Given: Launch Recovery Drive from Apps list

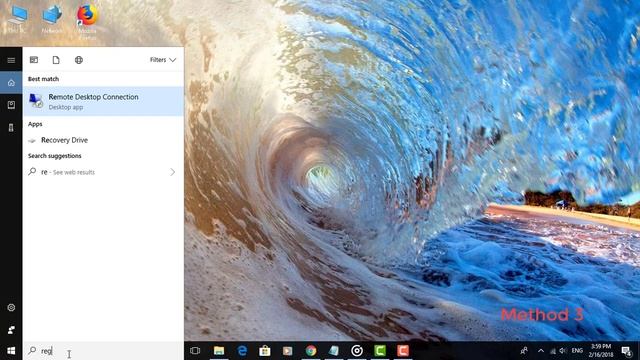Looking at the screenshot, I should (x=104, y=140).
